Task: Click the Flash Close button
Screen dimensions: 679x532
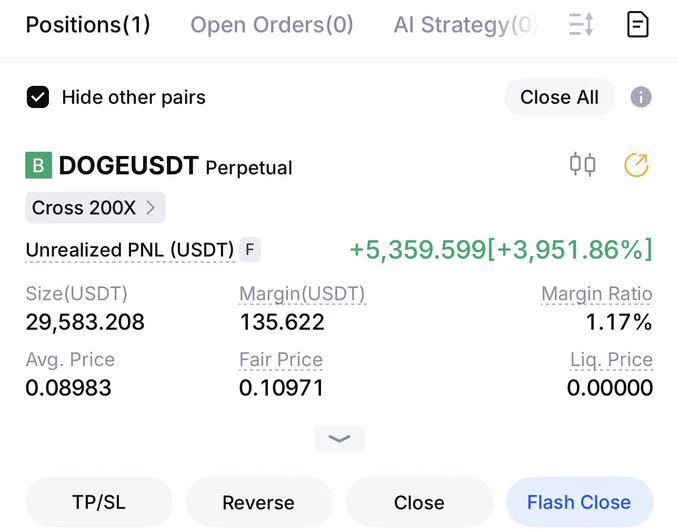Action: coord(579,503)
